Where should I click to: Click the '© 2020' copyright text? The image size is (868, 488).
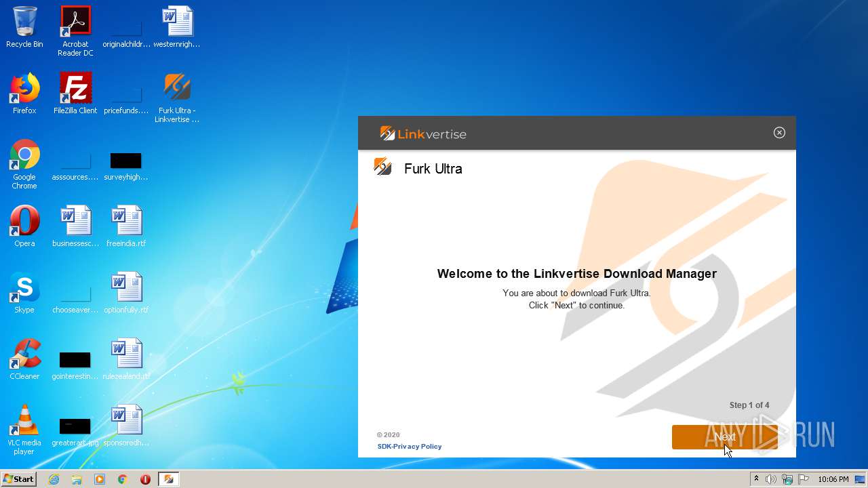(389, 435)
